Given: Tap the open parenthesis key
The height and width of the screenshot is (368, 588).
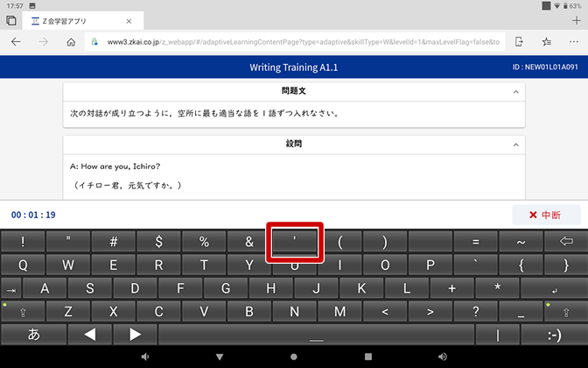Looking at the screenshot, I should point(339,242).
